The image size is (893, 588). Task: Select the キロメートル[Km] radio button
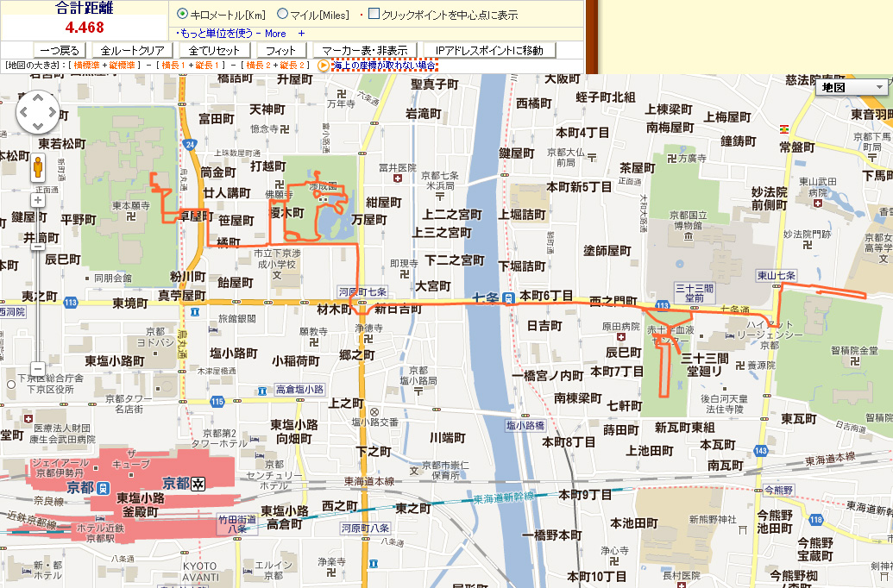(182, 15)
